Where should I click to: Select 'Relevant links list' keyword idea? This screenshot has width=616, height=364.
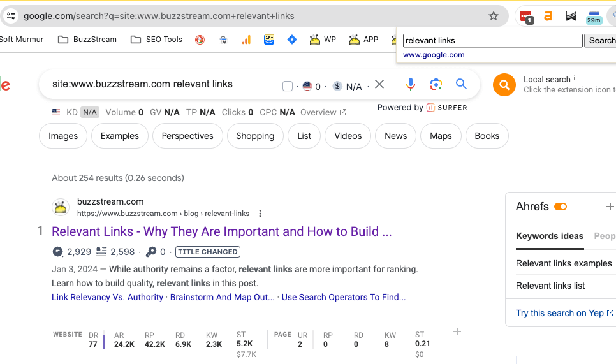tap(550, 286)
